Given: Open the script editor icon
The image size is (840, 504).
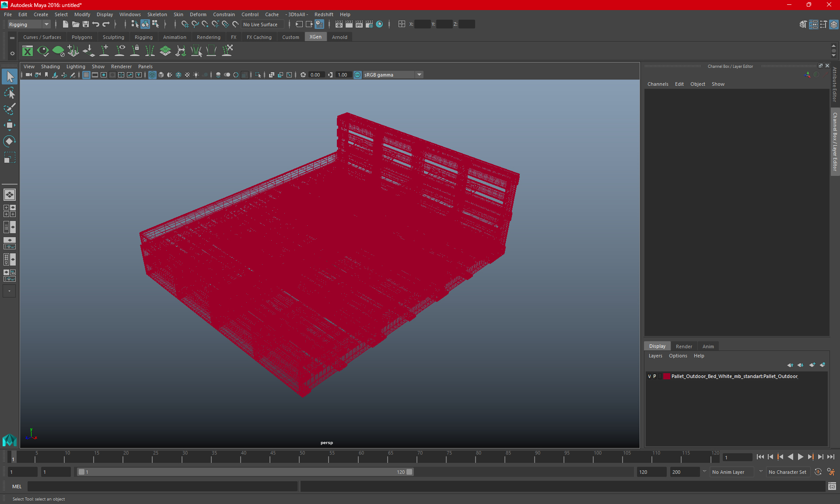Looking at the screenshot, I should (x=832, y=486).
